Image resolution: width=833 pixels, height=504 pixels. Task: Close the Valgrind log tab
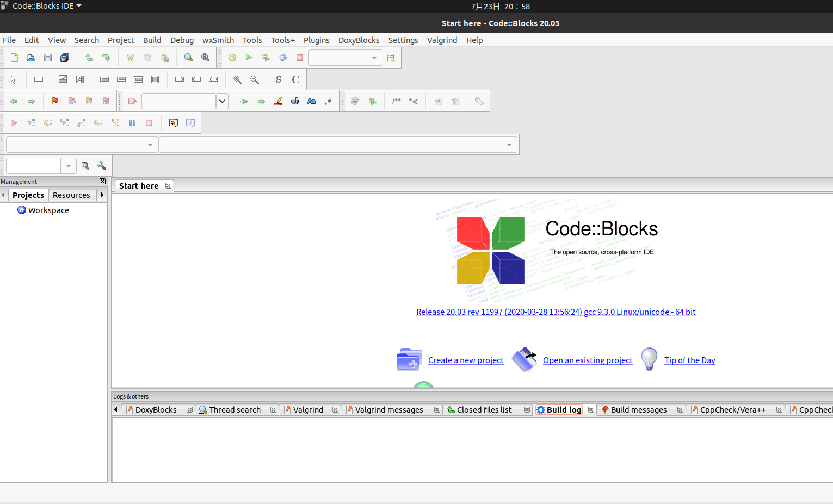coord(336,410)
